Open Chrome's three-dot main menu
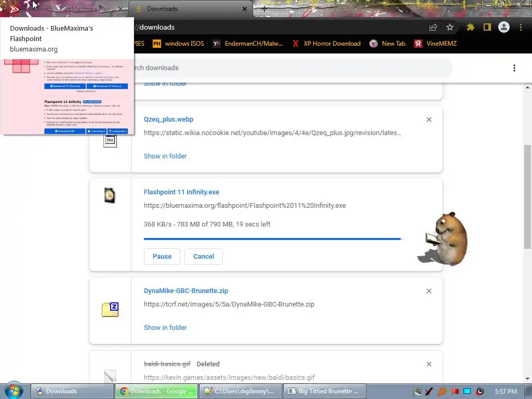The height and width of the screenshot is (399, 532). click(521, 27)
